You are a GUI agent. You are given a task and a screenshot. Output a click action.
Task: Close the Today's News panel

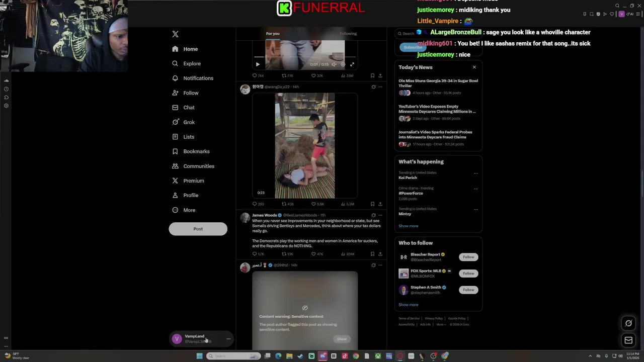(474, 67)
